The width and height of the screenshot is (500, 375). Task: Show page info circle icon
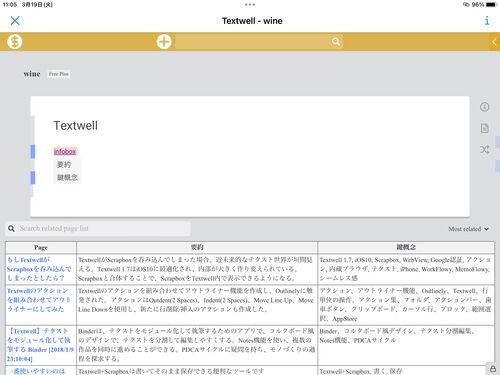pyautogui.click(x=484, y=107)
